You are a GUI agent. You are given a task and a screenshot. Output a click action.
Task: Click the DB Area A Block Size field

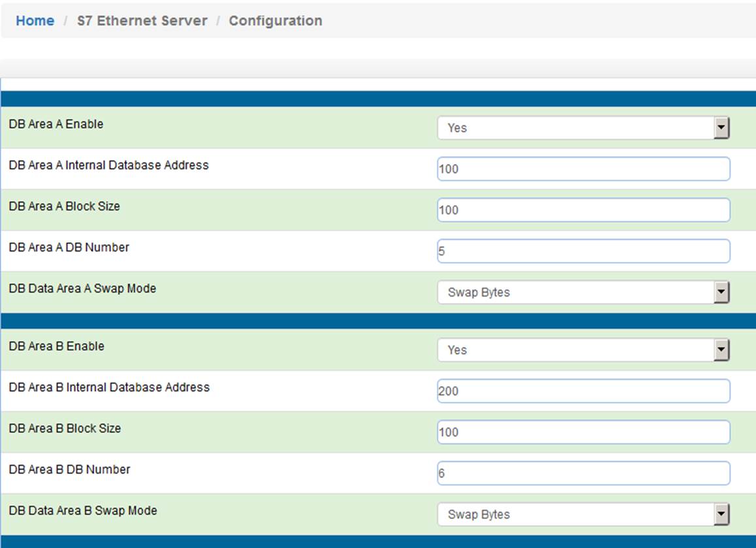[584, 210]
